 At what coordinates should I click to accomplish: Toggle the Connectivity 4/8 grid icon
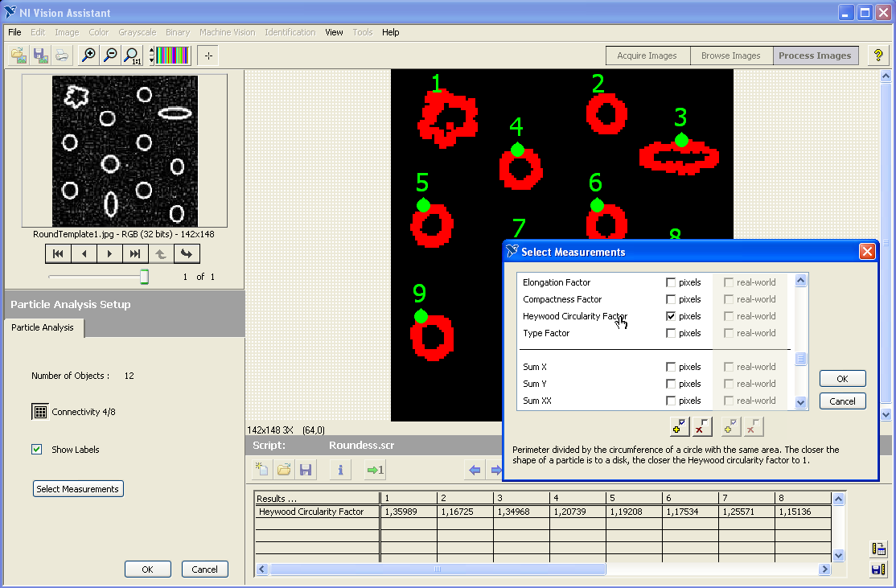39,412
